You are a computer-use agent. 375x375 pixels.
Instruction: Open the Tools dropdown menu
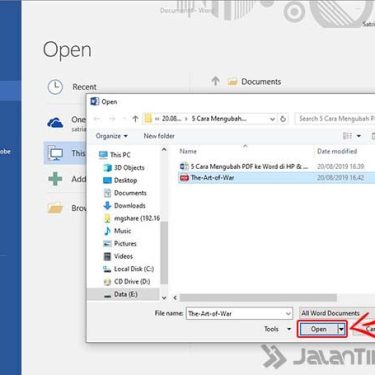pyautogui.click(x=278, y=329)
